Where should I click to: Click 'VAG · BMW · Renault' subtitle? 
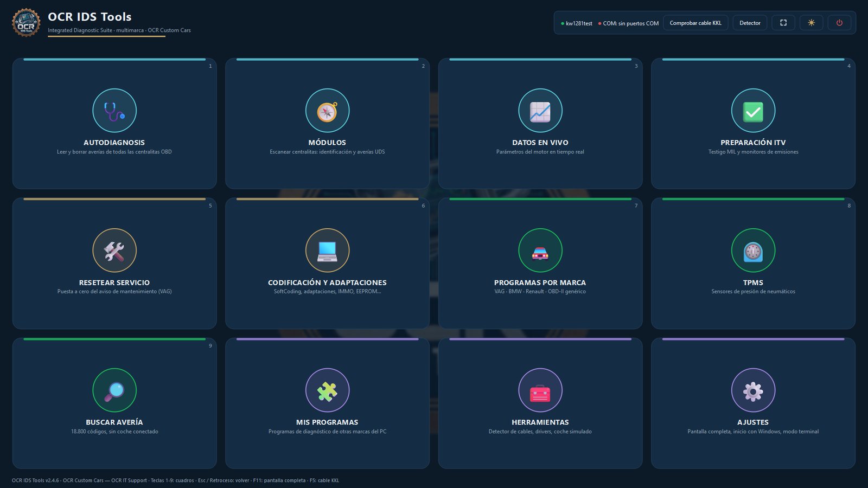(540, 292)
